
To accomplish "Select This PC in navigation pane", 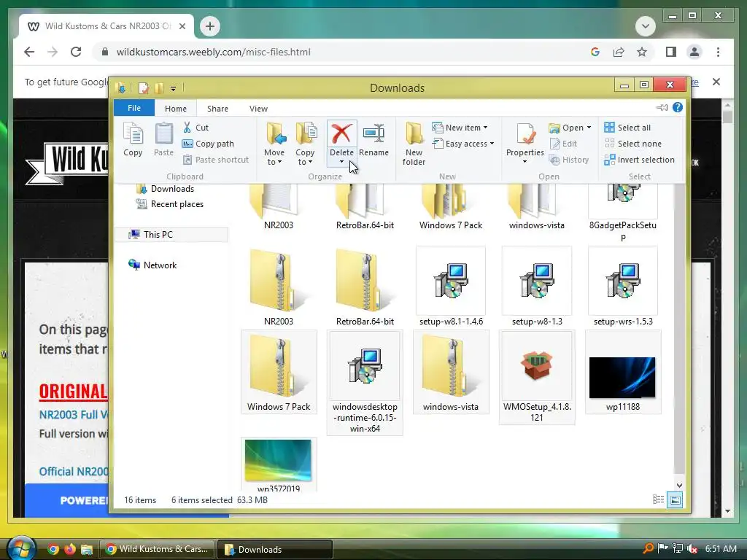I will click(x=171, y=234).
